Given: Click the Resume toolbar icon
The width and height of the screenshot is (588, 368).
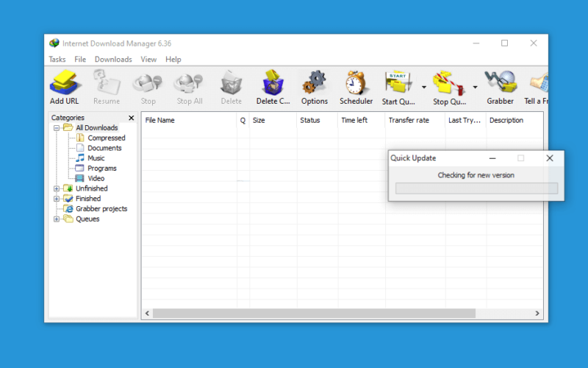Looking at the screenshot, I should (107, 82).
